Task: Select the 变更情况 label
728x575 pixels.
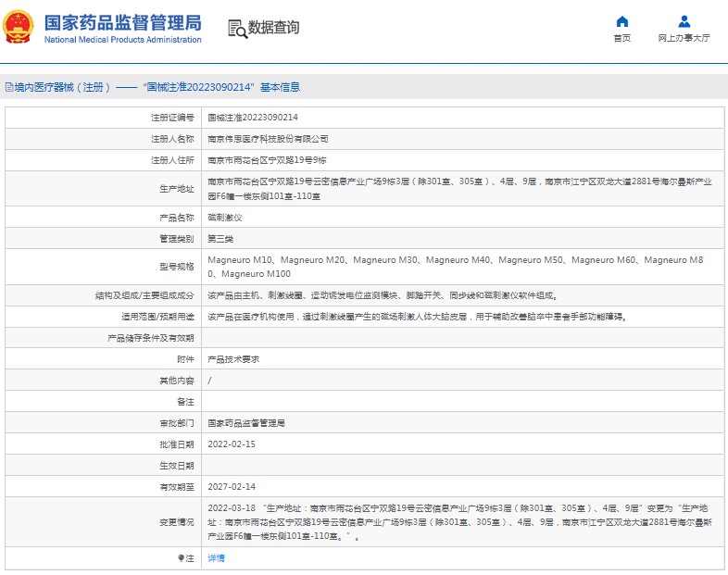Action: (x=176, y=522)
